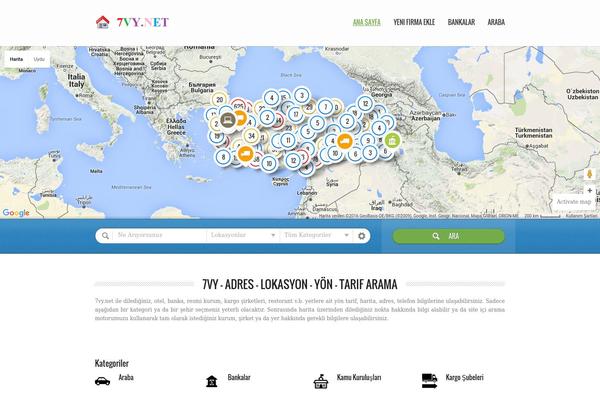Select the green suitcase map marker
This screenshot has height=400, width=600.
coord(392,140)
